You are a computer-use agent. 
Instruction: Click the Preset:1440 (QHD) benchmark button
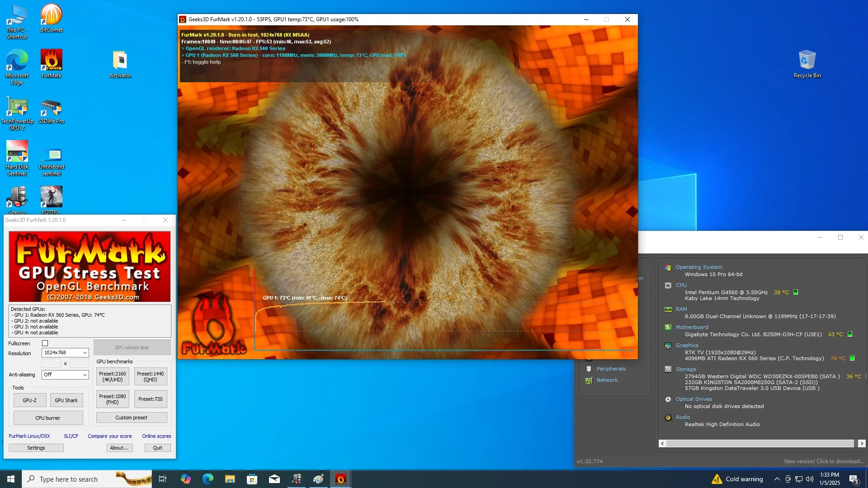(x=151, y=377)
